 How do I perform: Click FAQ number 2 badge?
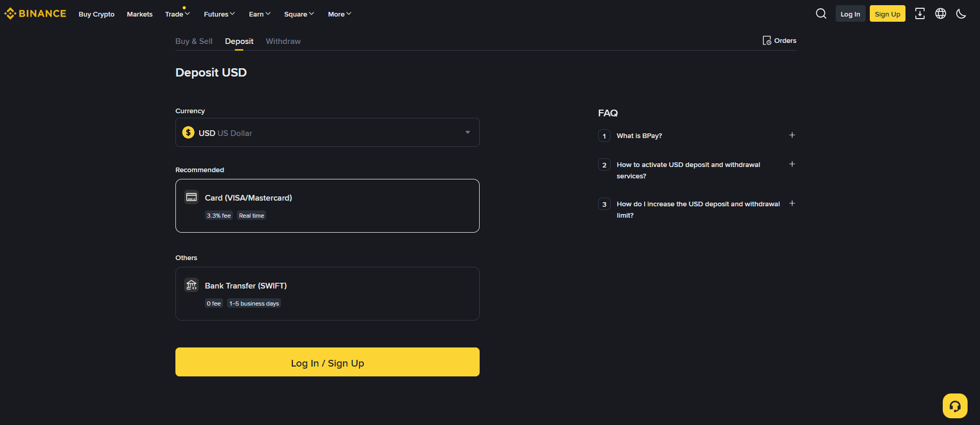pyautogui.click(x=604, y=164)
